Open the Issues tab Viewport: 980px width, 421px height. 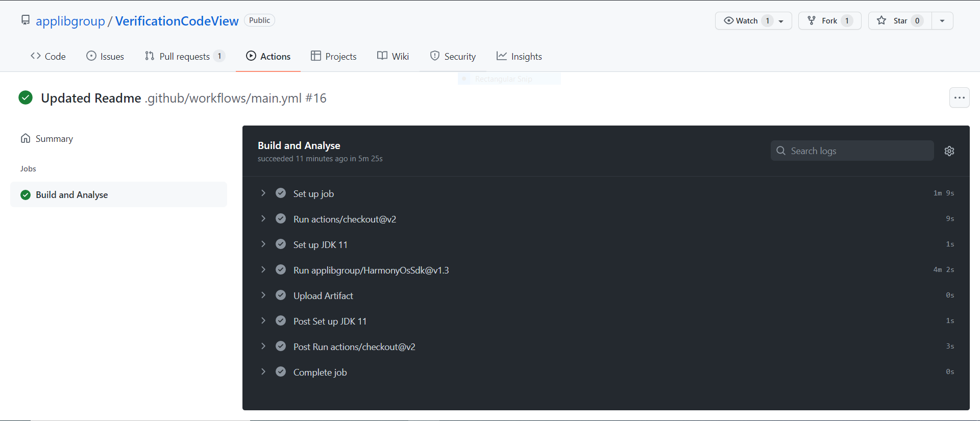105,56
